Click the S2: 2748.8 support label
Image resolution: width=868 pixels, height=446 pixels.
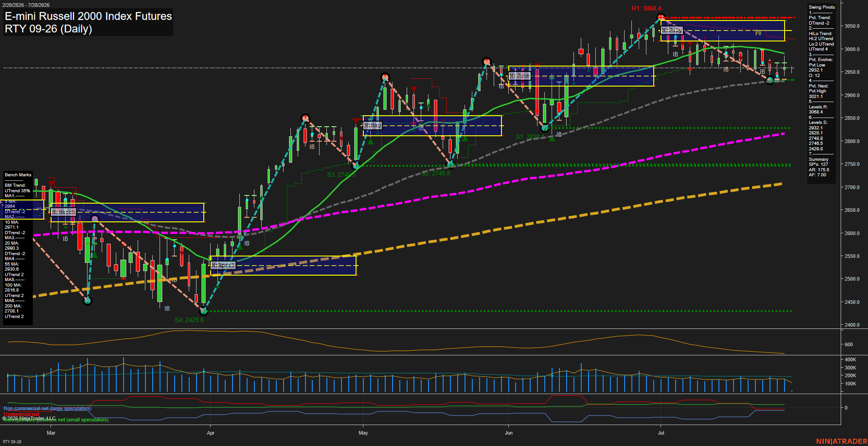[436, 173]
